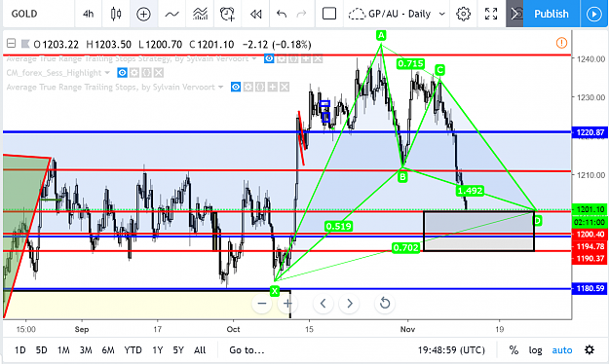Toggle percent scale mode

[514, 350]
